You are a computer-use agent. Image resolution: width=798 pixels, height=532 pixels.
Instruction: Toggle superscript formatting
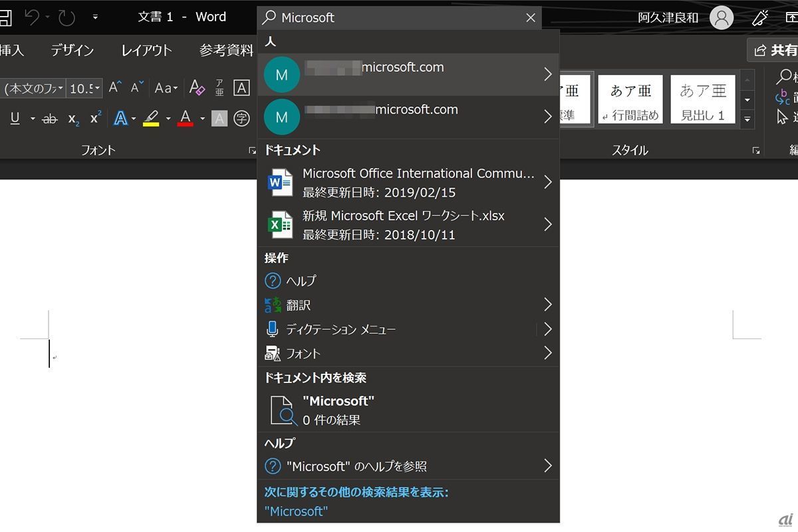click(x=95, y=118)
